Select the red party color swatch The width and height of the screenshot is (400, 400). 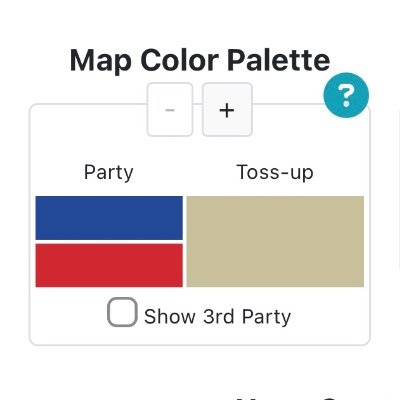point(109,265)
